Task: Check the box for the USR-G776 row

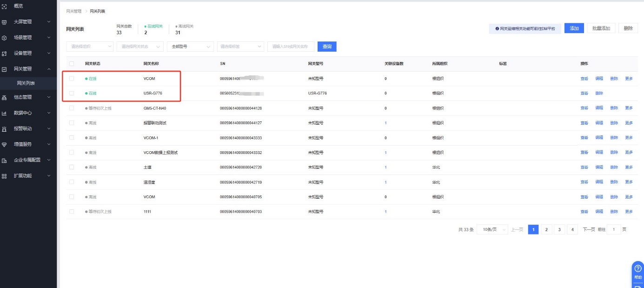Action: pyautogui.click(x=72, y=94)
